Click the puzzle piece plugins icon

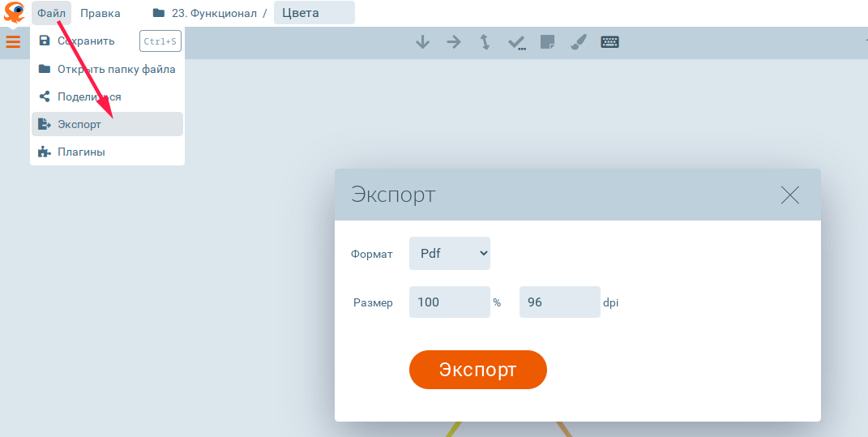[45, 152]
